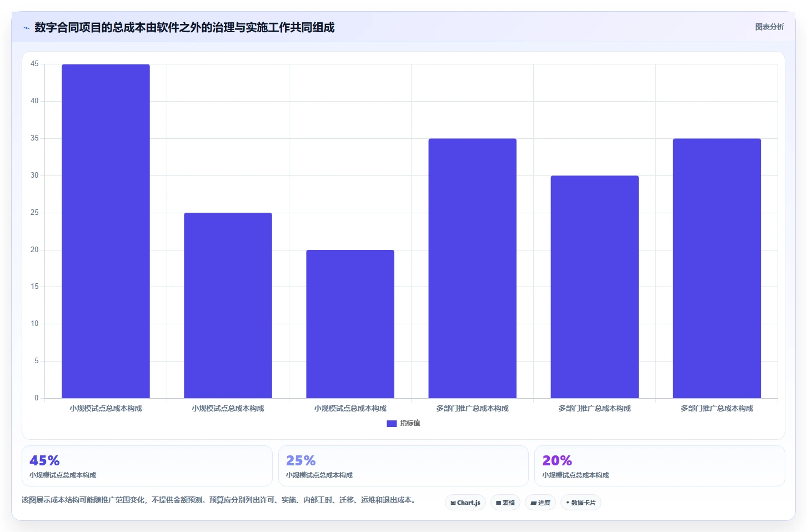
Task: Click y-axis label 10
Action: pyautogui.click(x=34, y=324)
